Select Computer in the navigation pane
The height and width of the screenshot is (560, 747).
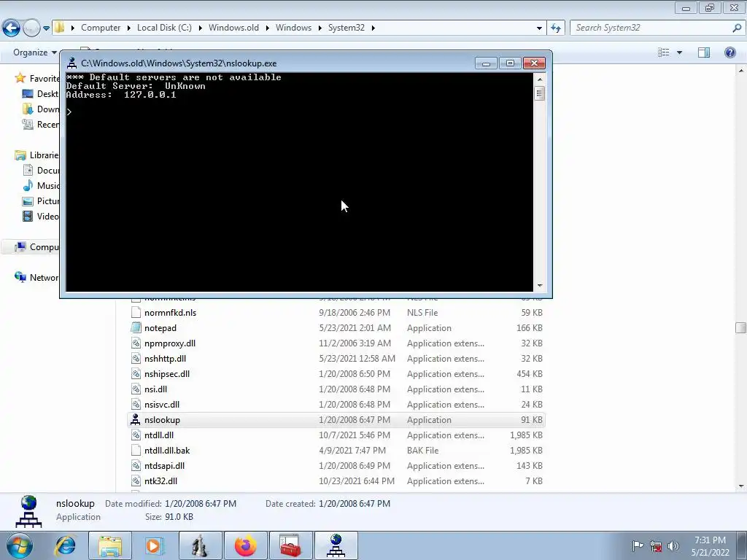36,246
